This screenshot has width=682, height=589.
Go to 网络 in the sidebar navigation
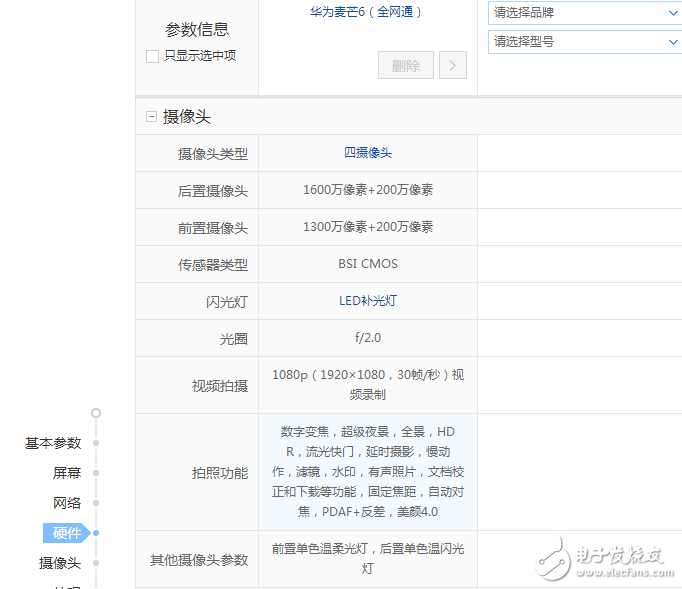coord(67,503)
